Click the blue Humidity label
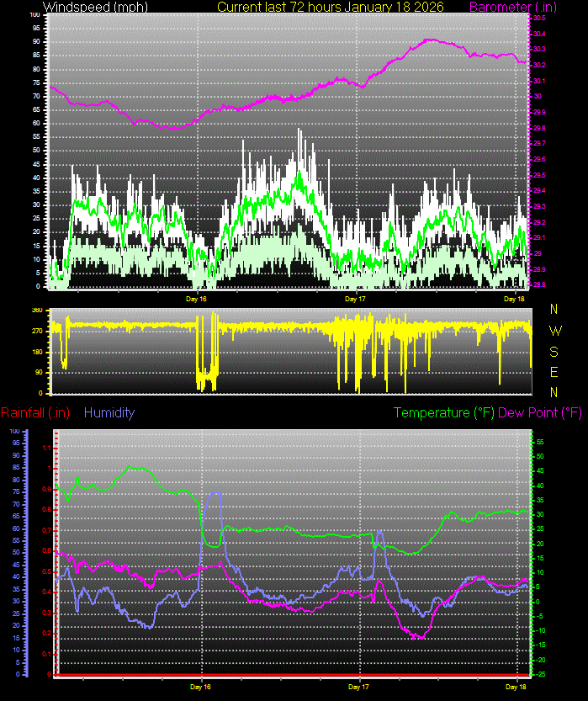 click(x=109, y=413)
